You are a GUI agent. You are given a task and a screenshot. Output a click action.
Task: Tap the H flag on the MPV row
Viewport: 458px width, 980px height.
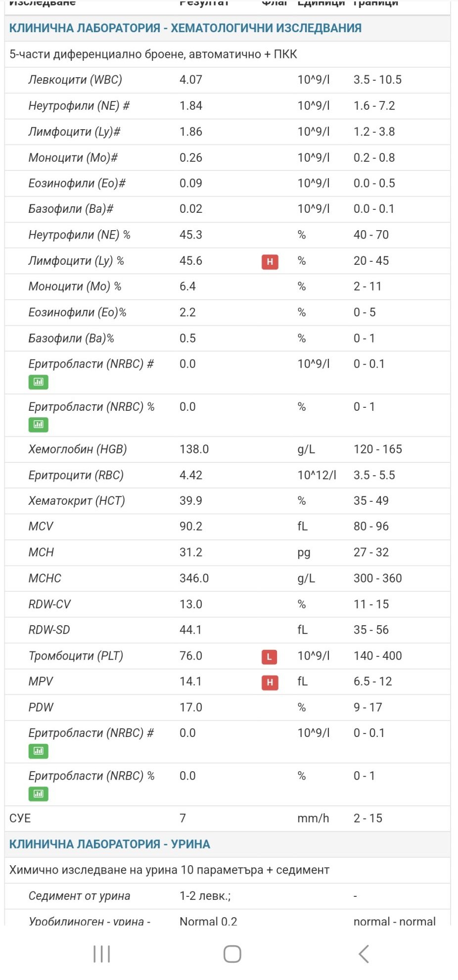point(270,683)
